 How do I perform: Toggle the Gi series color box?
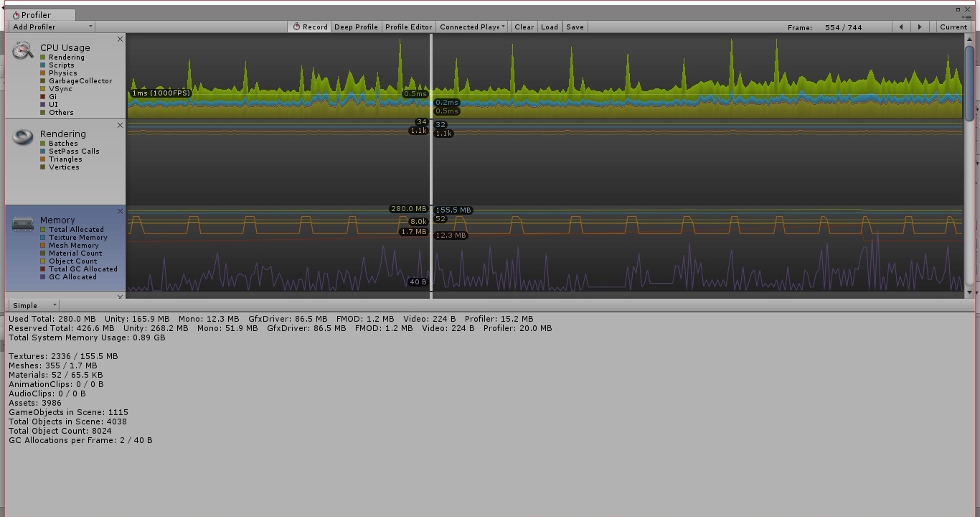[43, 97]
